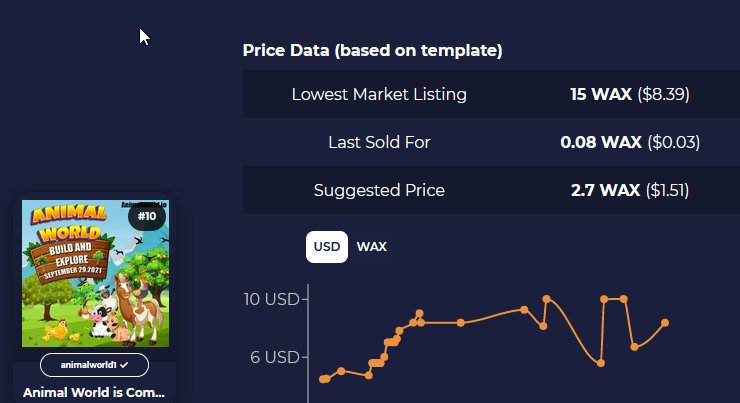Click the #10 mint number badge
Viewport: 740px width, 403px height.
(x=147, y=216)
